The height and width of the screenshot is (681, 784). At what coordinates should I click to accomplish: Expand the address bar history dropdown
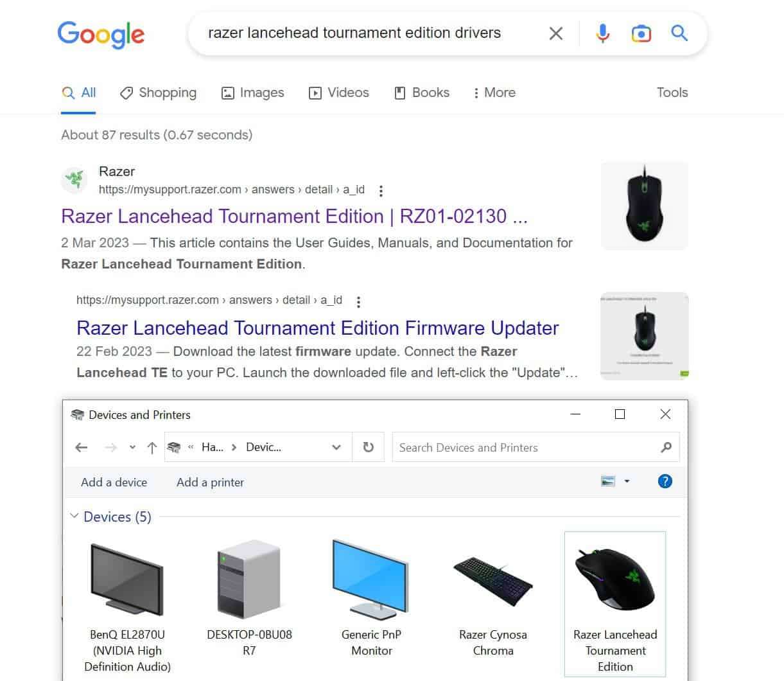(x=336, y=448)
